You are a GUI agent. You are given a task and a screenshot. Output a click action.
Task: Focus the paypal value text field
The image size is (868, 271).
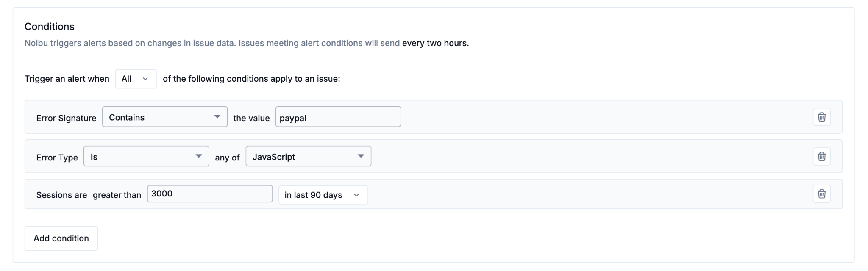(x=338, y=117)
